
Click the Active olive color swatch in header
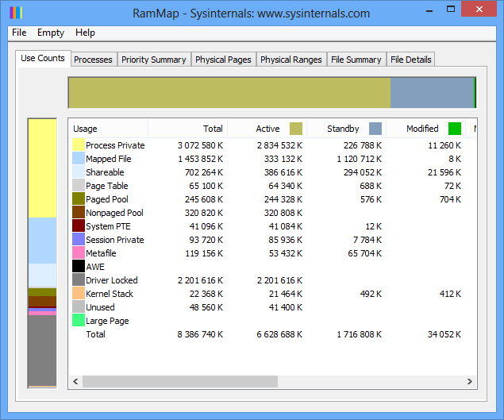296,129
